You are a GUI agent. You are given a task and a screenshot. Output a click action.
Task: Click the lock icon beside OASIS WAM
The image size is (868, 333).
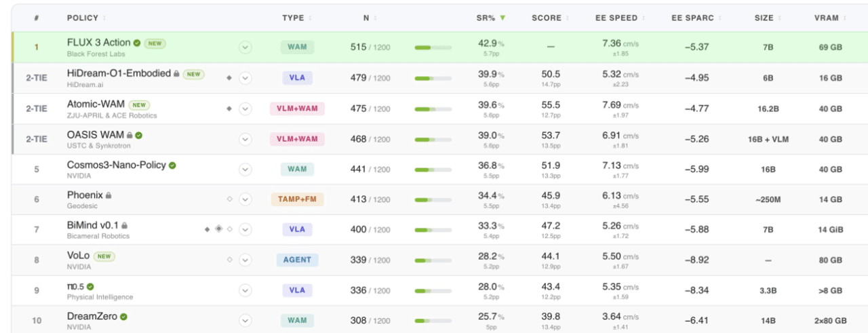pos(130,135)
